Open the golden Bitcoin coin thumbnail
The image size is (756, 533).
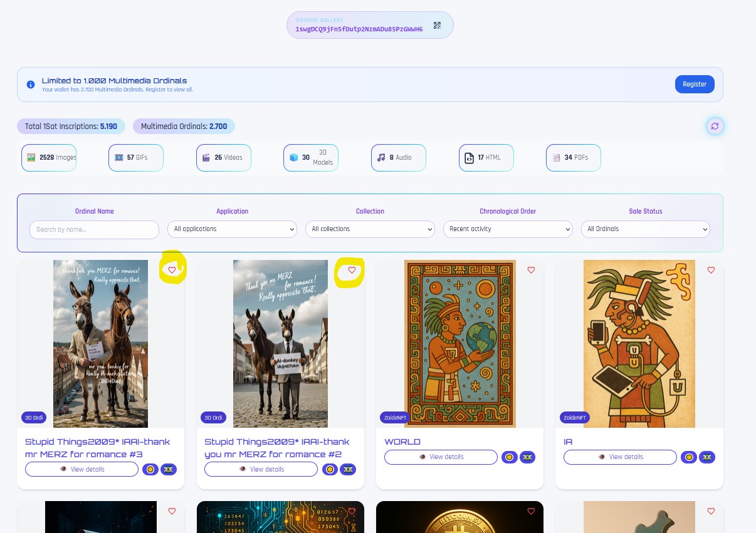[460, 517]
